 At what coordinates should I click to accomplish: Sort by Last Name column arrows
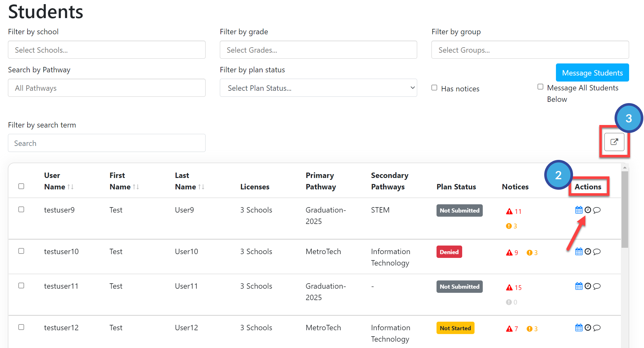201,187
